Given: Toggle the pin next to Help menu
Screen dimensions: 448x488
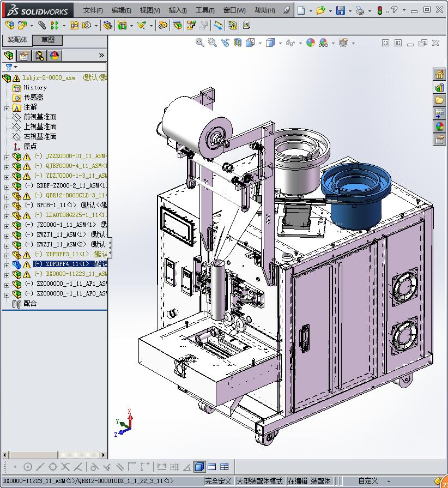Looking at the screenshot, I should [x=287, y=10].
